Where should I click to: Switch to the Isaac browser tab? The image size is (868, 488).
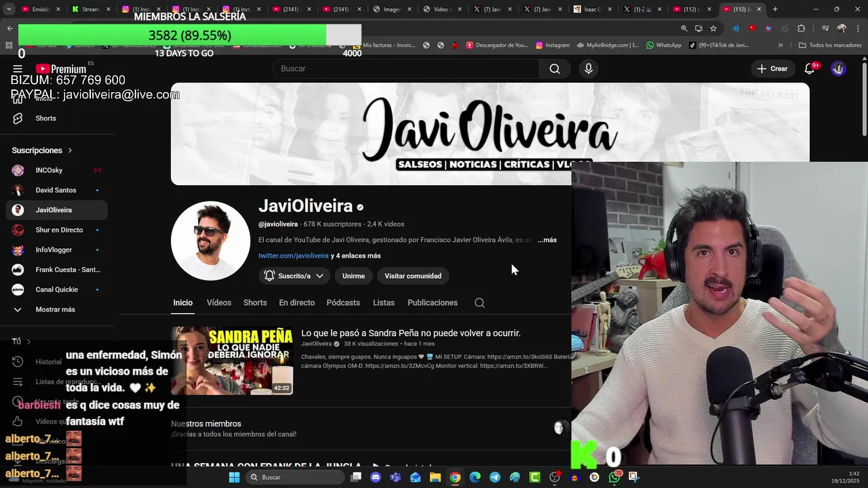tap(591, 9)
